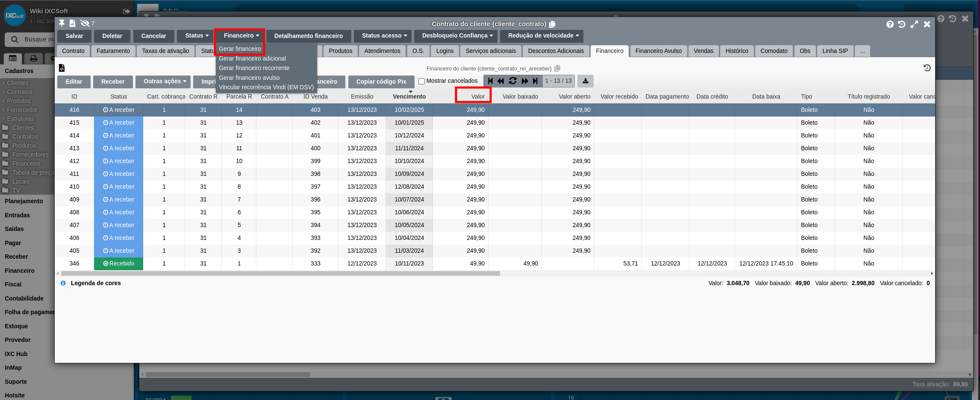The image size is (980, 400).
Task: Click the IXCsoft logo
Action: 15,15
